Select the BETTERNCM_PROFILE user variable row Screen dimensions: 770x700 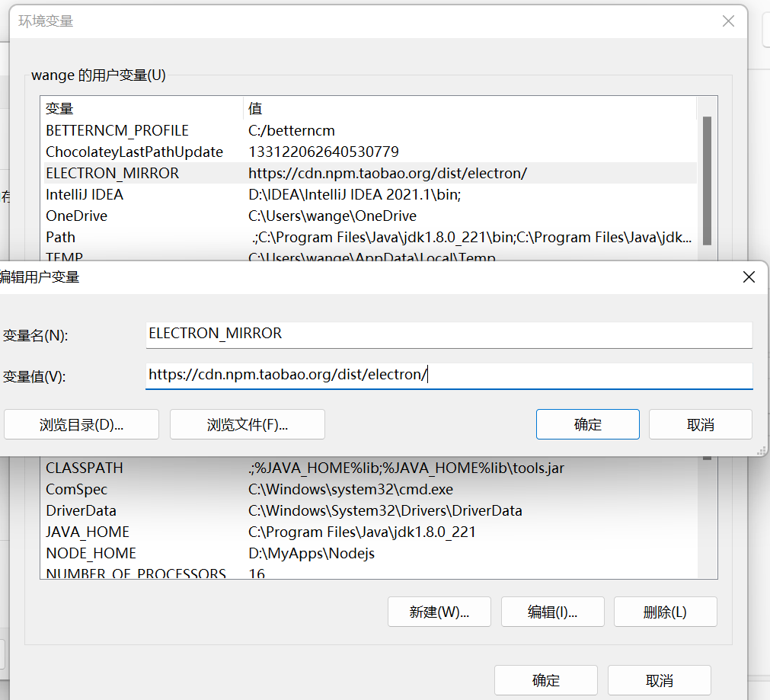pos(117,131)
